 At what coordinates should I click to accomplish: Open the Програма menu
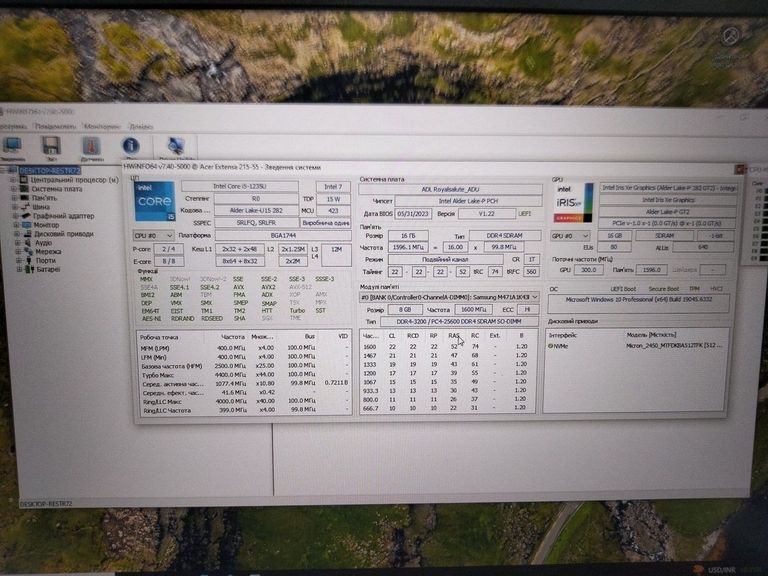tap(12, 126)
